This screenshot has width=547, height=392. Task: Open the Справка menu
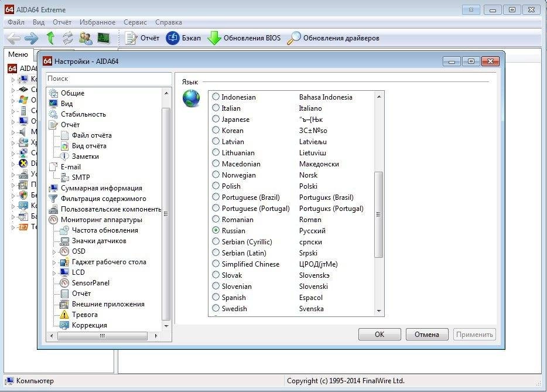coord(169,22)
